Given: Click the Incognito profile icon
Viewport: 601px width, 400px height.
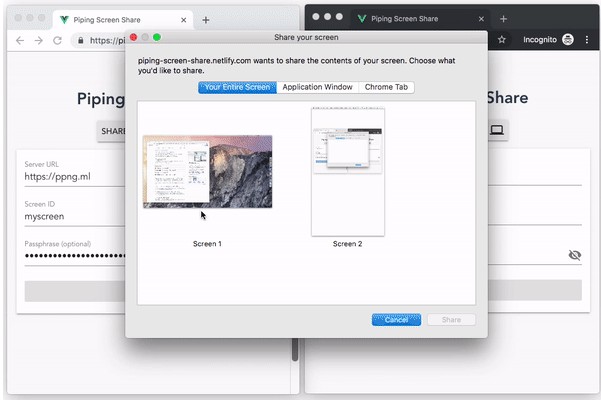Looking at the screenshot, I should (567, 40).
